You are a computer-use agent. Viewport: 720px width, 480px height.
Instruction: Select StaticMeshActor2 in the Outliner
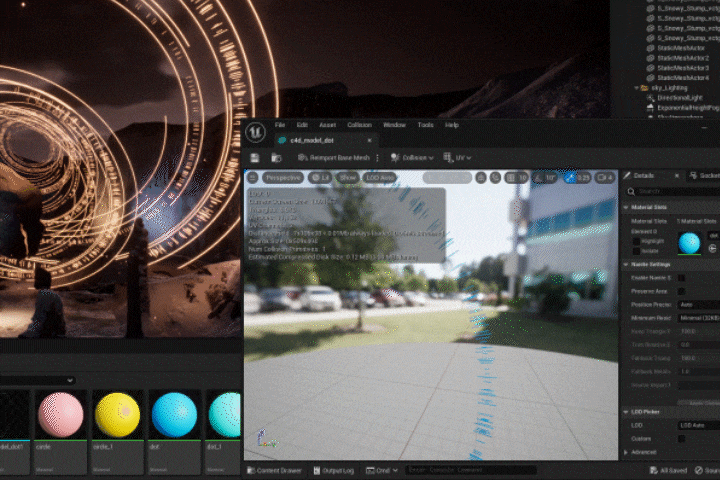coord(683,58)
